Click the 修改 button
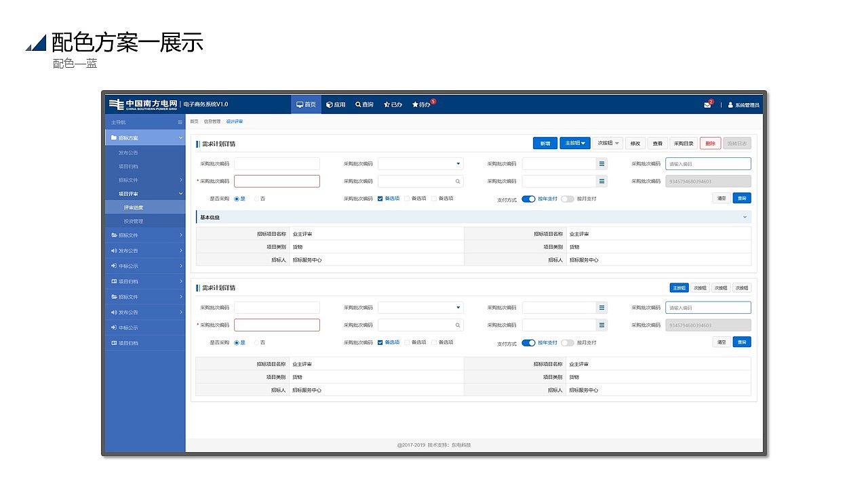 coord(635,143)
